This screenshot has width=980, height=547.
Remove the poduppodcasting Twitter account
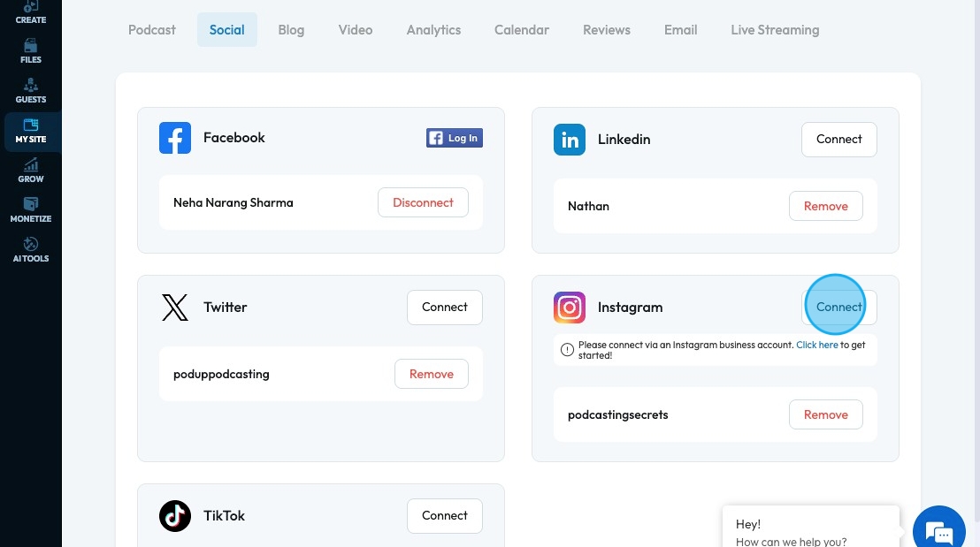click(432, 374)
